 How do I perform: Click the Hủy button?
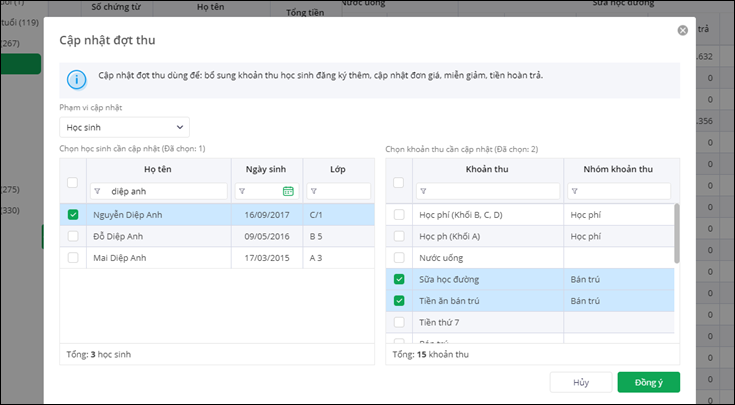(581, 381)
